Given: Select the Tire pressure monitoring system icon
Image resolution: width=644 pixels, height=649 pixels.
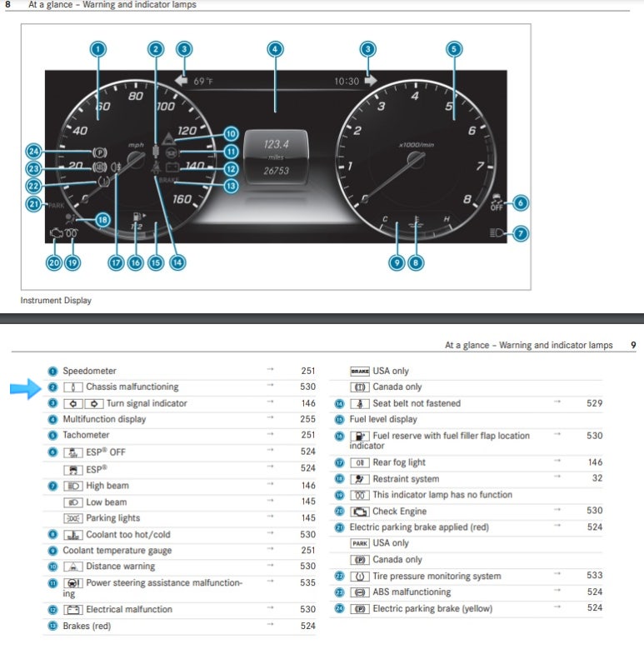Looking at the screenshot, I should (x=360, y=577).
